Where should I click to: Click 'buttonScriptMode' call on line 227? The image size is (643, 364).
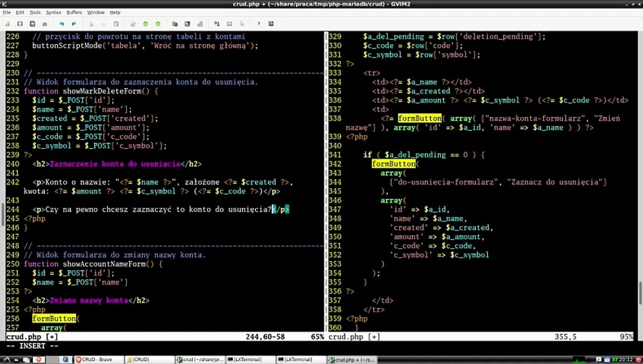click(67, 45)
